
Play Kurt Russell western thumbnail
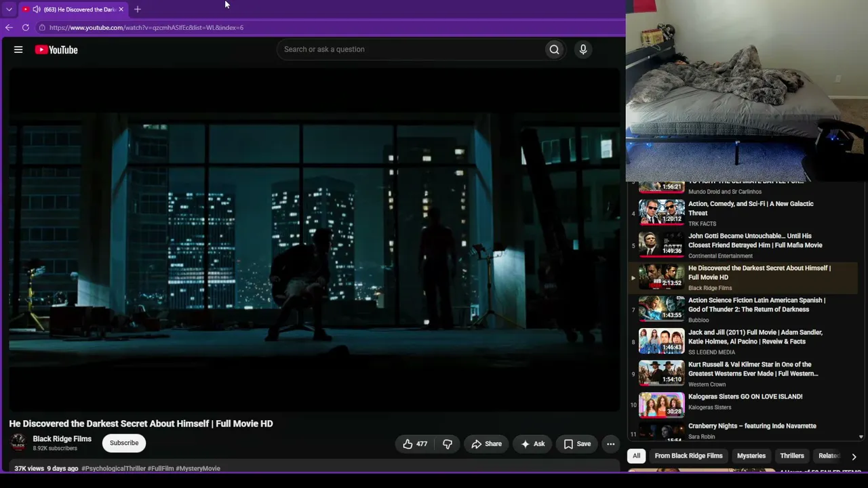click(x=662, y=373)
